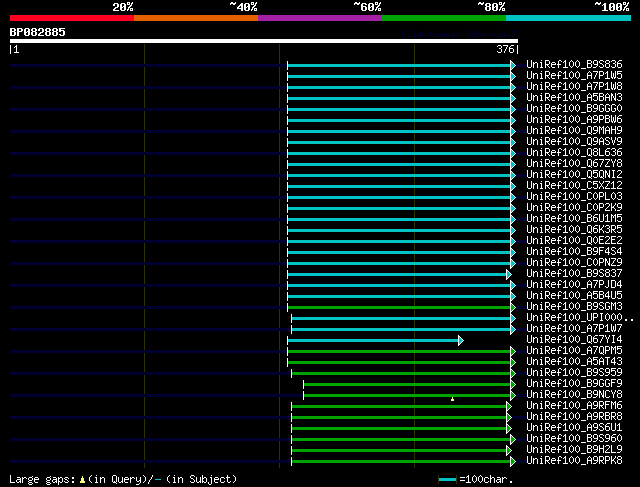Click the UniRef100_A5B4U5 label
Viewport: 640px width, 487px height.
tap(574, 296)
